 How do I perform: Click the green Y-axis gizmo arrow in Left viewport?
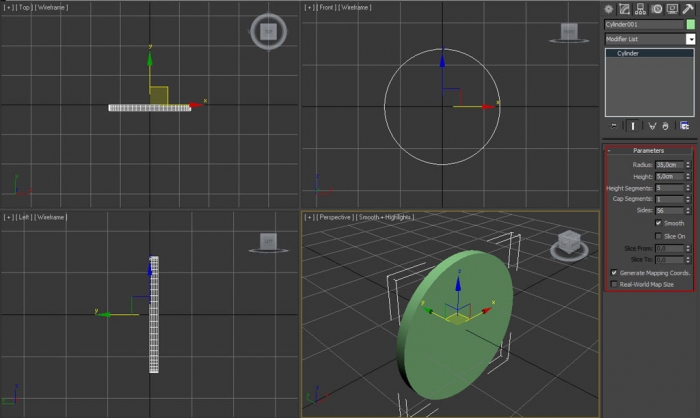(104, 315)
